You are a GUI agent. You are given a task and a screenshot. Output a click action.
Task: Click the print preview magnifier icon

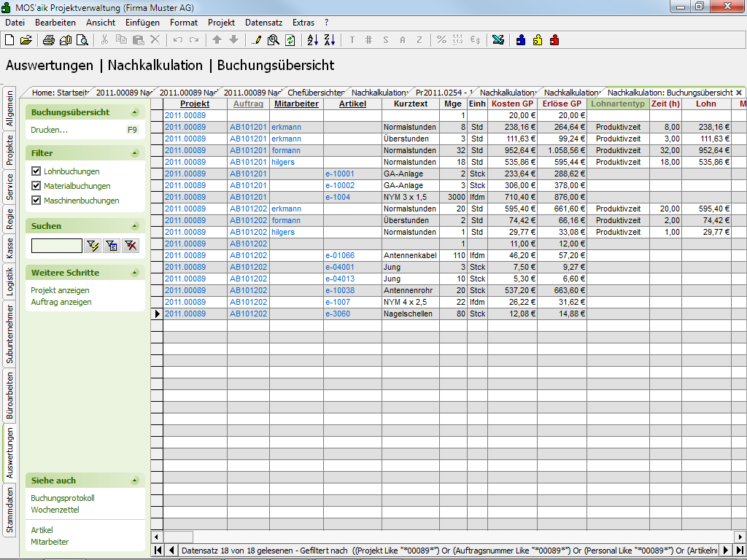click(82, 41)
